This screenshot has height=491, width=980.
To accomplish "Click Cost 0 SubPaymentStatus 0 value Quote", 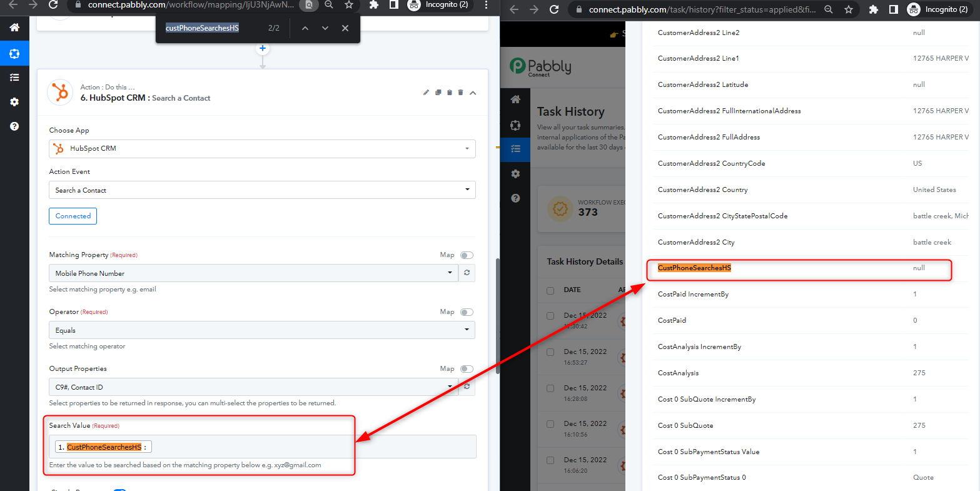I will (923, 477).
